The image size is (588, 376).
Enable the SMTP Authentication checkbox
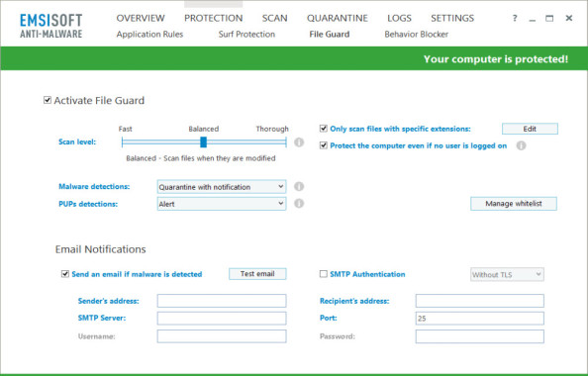click(x=324, y=274)
